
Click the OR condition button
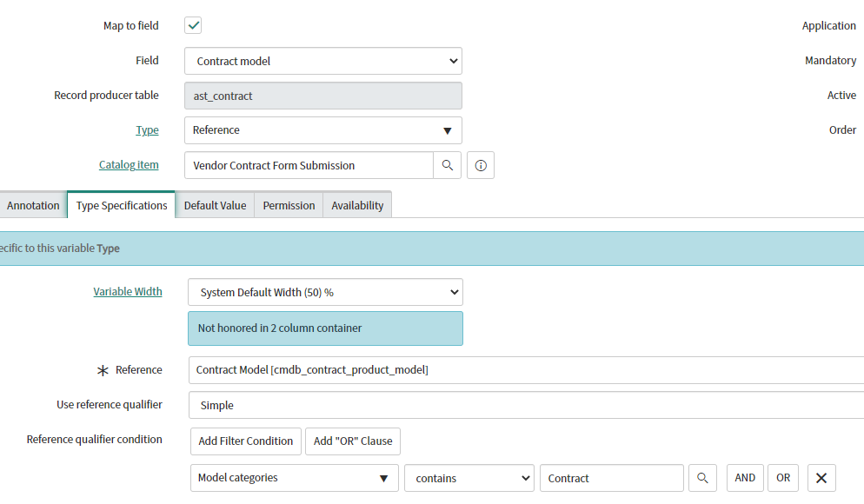(783, 478)
